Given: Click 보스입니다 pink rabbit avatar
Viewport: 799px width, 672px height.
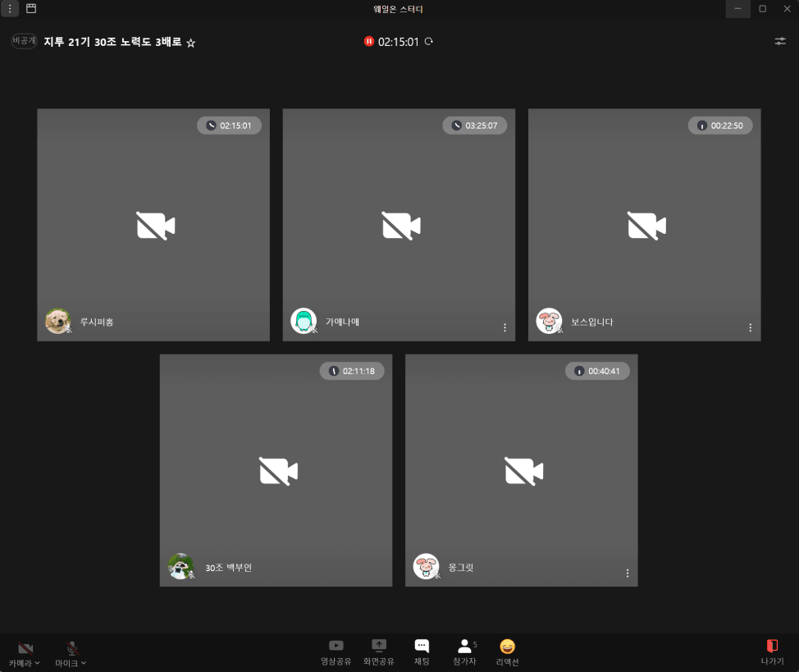Looking at the screenshot, I should pos(550,321).
